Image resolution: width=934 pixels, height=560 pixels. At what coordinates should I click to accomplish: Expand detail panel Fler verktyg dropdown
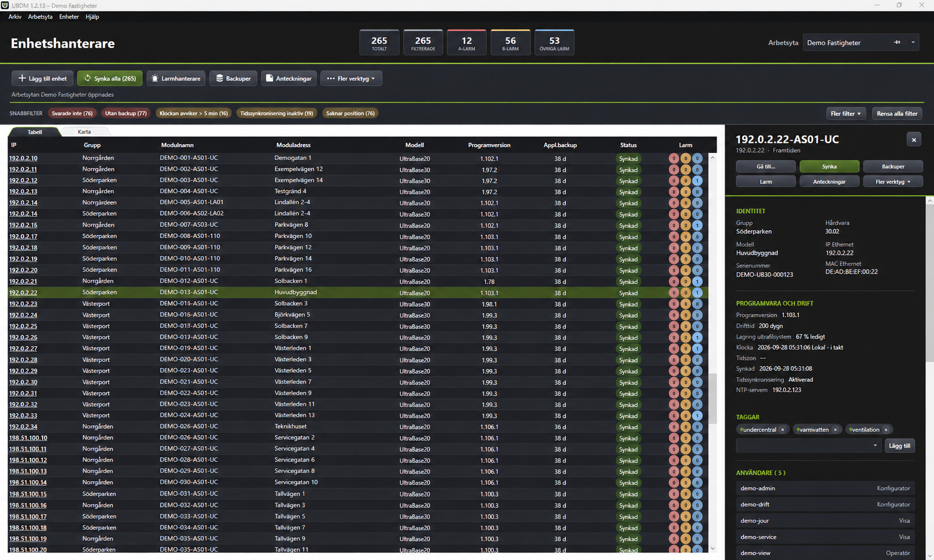[x=893, y=182]
